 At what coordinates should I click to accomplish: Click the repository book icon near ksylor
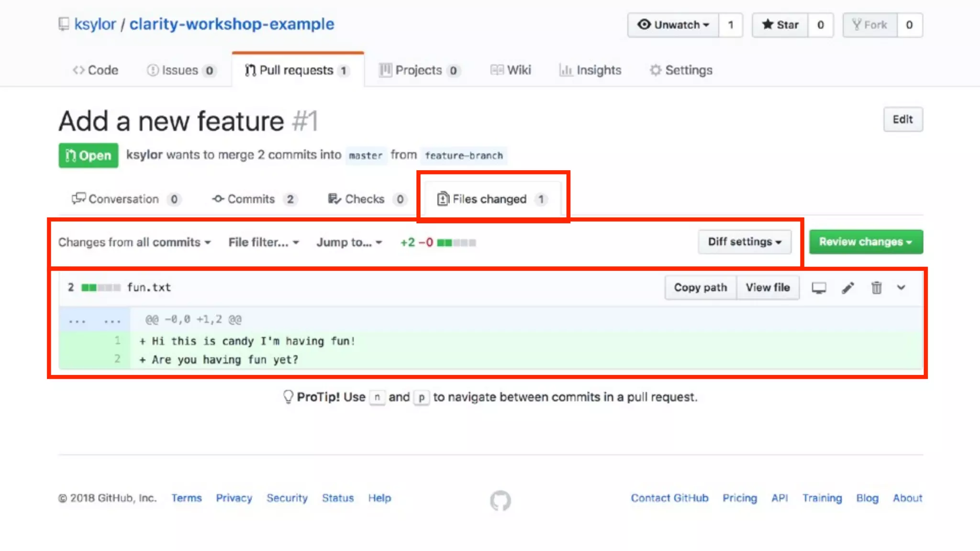pyautogui.click(x=64, y=24)
